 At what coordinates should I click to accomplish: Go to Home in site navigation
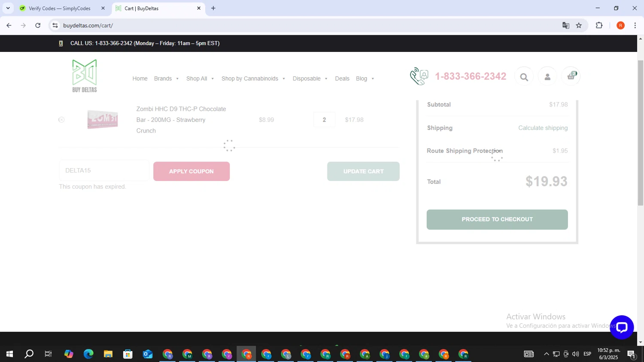pyautogui.click(x=140, y=78)
